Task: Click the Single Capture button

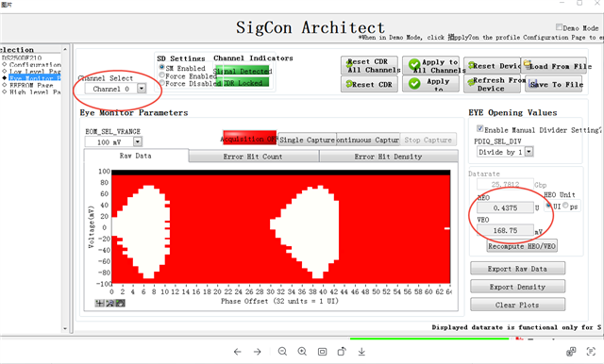Action: [307, 140]
